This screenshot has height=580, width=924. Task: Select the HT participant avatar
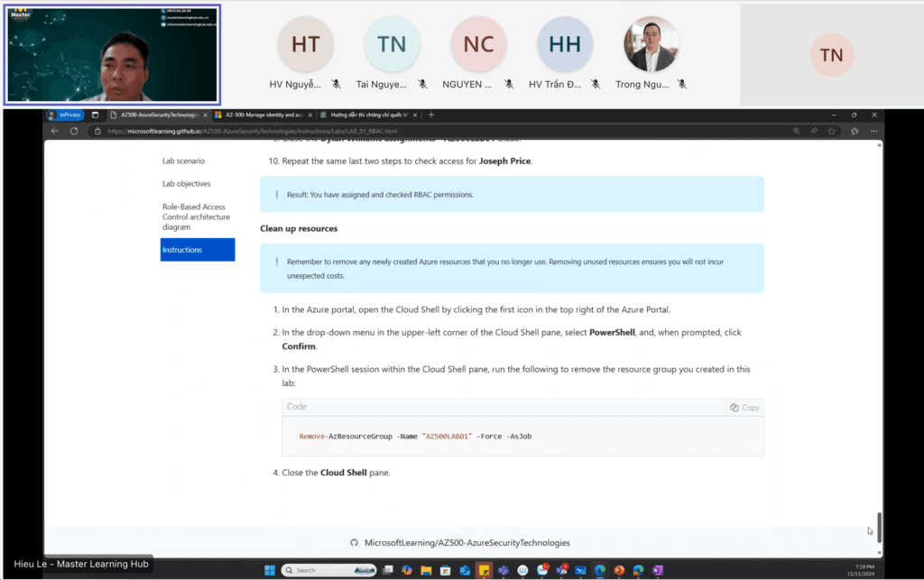[305, 44]
